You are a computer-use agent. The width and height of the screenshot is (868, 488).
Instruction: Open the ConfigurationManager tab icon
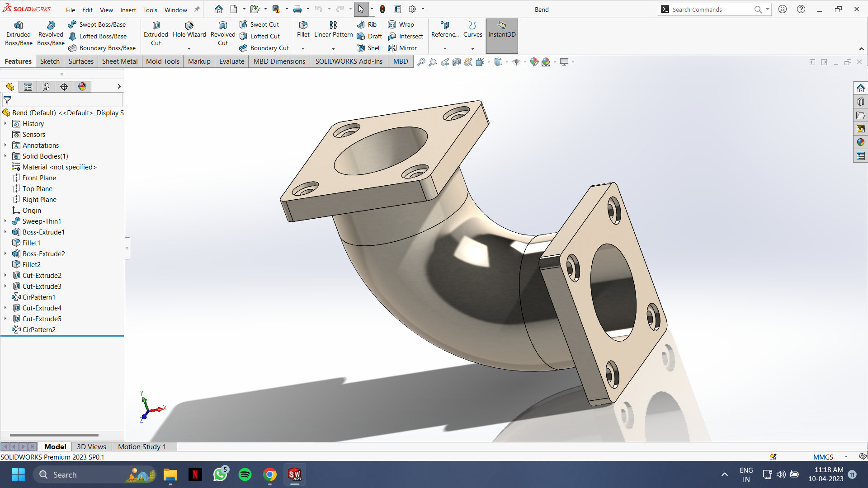point(46,87)
